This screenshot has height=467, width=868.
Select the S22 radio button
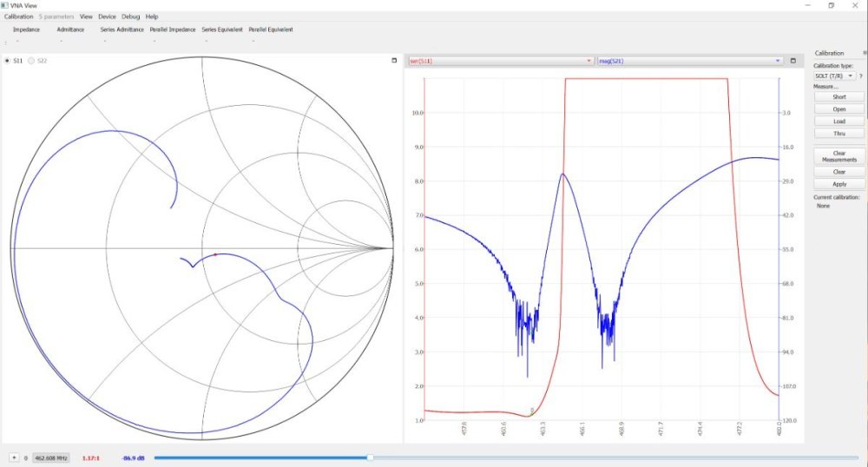pyautogui.click(x=32, y=61)
